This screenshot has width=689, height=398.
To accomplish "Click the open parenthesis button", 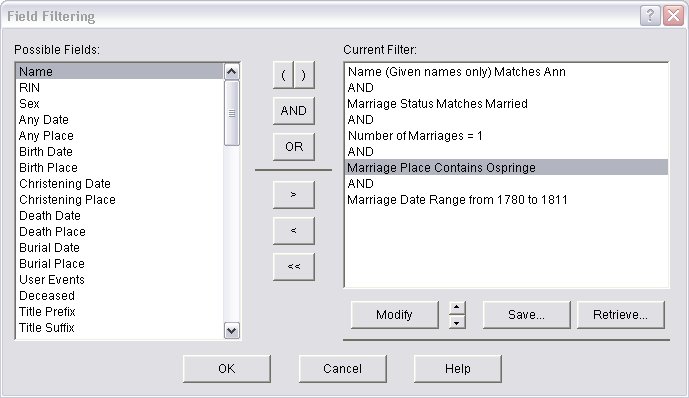I will (283, 75).
